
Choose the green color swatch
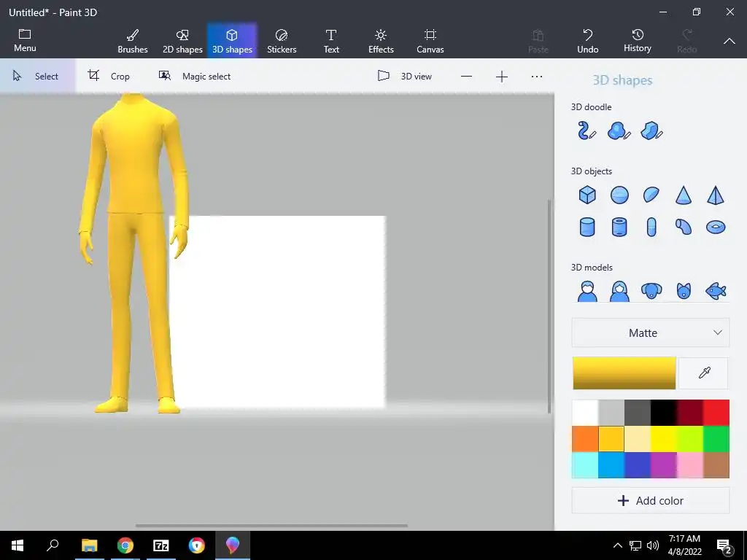coord(716,438)
